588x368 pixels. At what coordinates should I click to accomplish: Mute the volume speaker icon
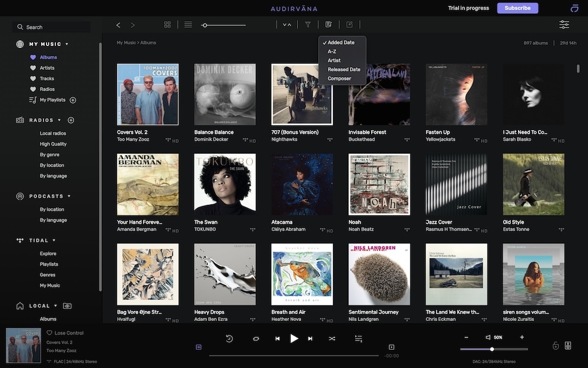pos(488,337)
